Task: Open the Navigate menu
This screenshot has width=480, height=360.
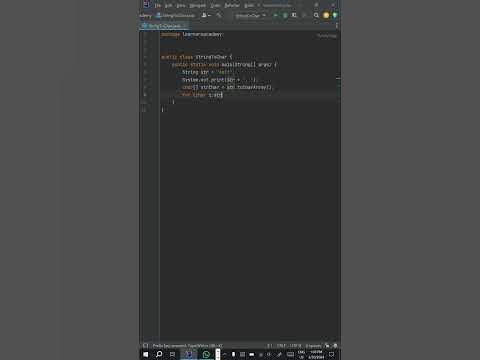Action: click(x=198, y=5)
